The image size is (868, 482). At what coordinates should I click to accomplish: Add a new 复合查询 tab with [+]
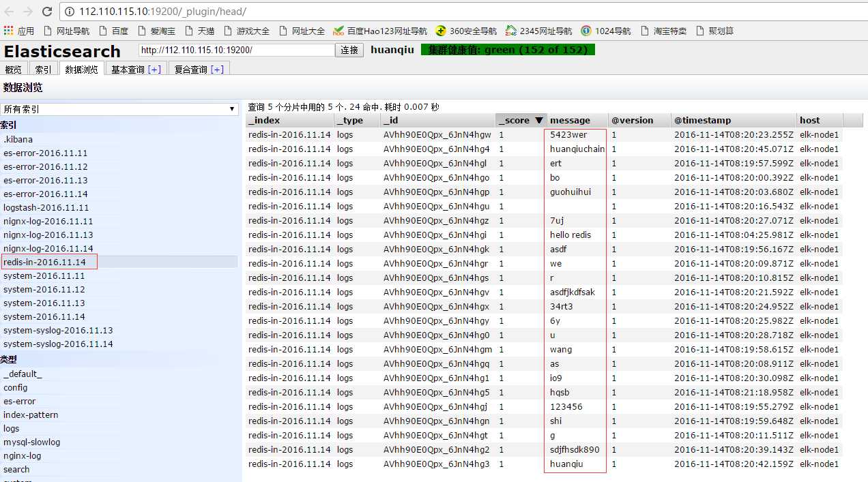coord(217,70)
